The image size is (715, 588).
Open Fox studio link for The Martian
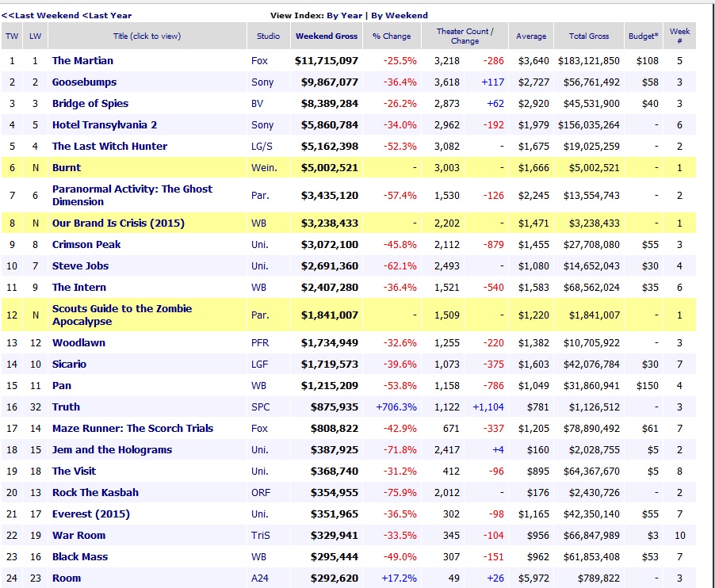point(259,61)
